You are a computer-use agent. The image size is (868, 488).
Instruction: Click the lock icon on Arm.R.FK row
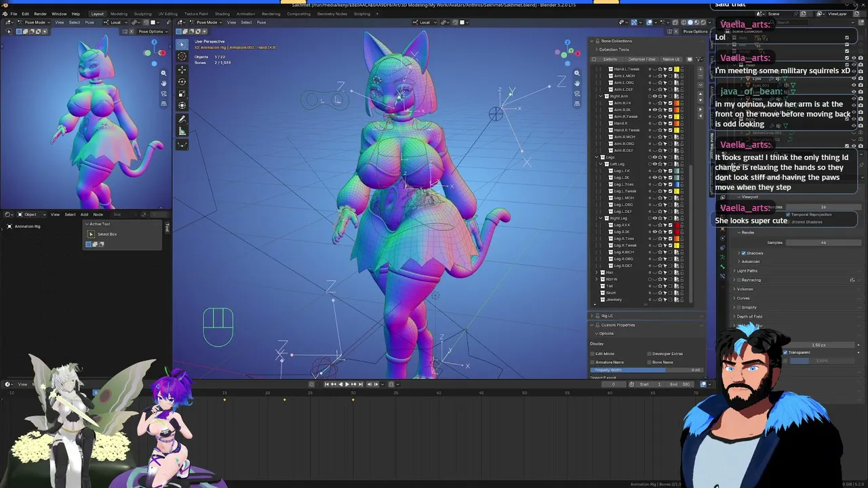682,103
